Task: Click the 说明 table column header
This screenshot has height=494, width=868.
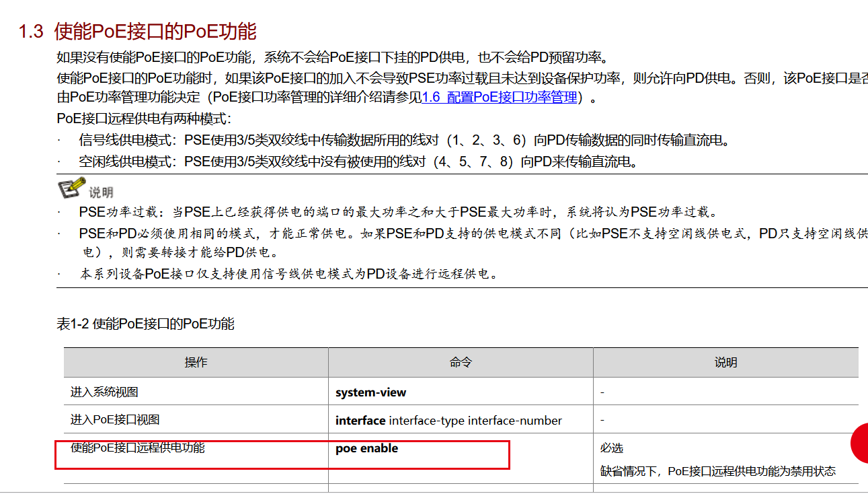Action: click(x=726, y=363)
